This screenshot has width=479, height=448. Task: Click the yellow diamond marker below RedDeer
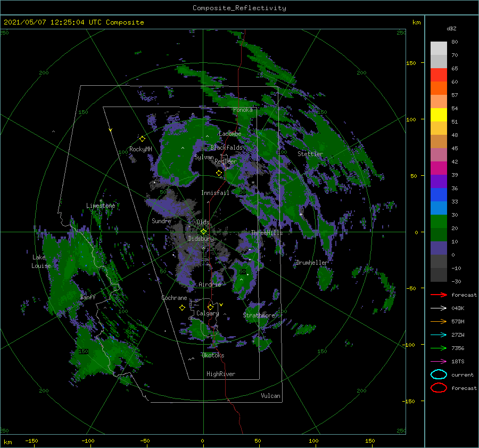click(219, 173)
